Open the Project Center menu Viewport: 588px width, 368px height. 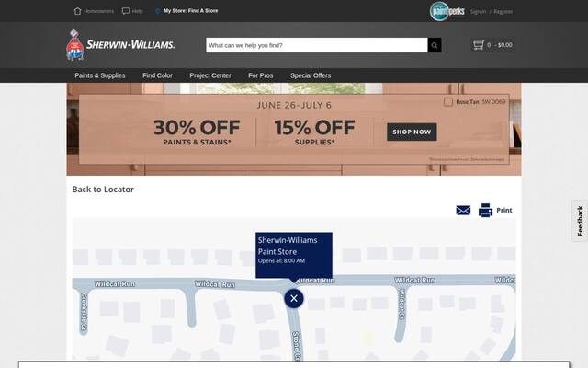click(x=210, y=75)
